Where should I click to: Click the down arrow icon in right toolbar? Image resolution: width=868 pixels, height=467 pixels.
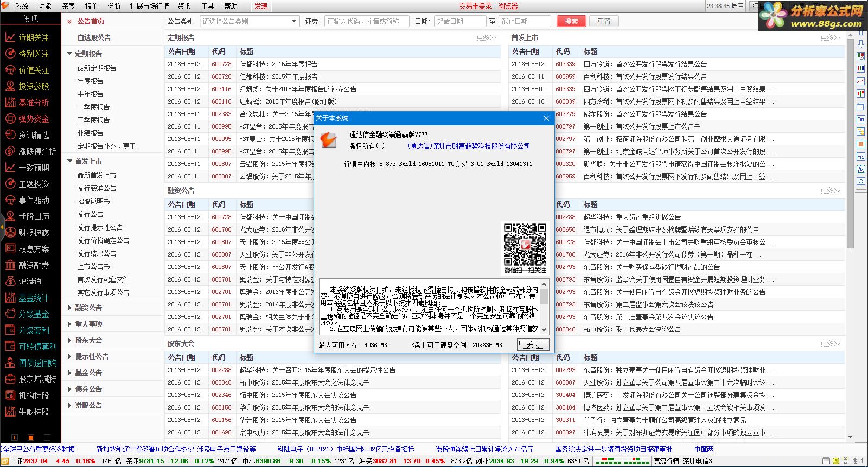[x=860, y=43]
